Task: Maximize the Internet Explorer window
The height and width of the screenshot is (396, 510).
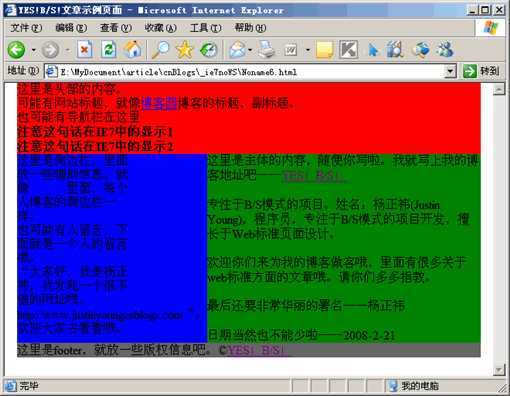Action: point(485,10)
